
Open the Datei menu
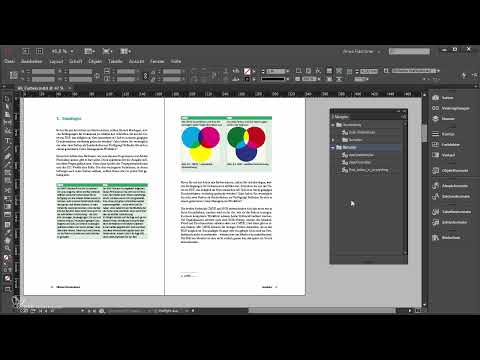point(9,61)
